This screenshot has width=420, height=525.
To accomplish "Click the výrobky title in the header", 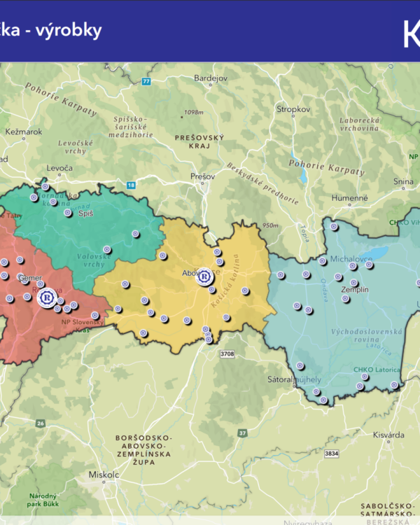I will pyautogui.click(x=69, y=31).
